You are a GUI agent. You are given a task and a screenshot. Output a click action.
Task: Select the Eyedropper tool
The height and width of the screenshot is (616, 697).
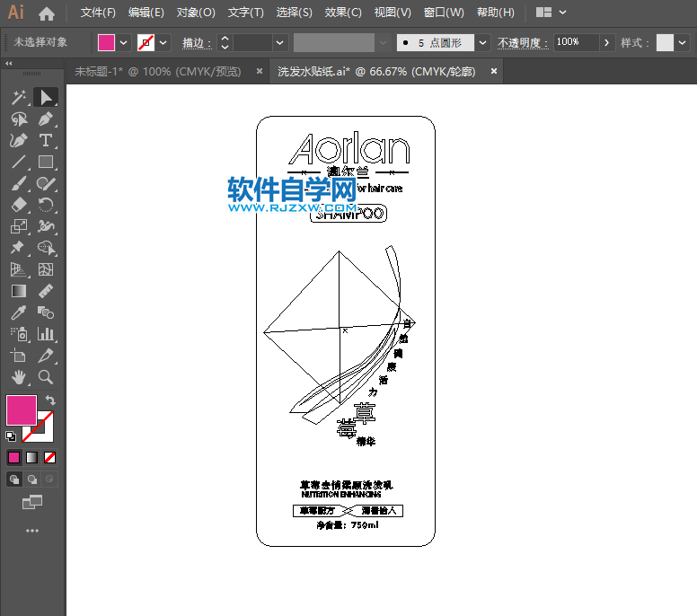tap(19, 312)
